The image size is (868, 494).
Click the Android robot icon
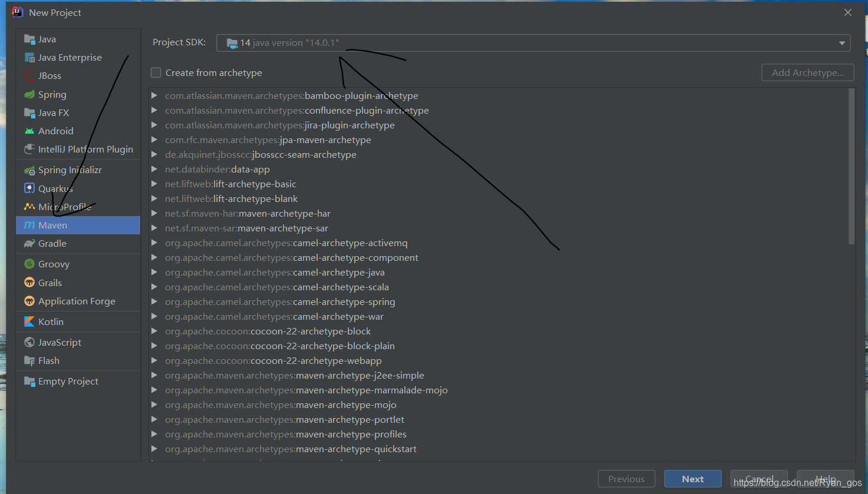(x=29, y=131)
